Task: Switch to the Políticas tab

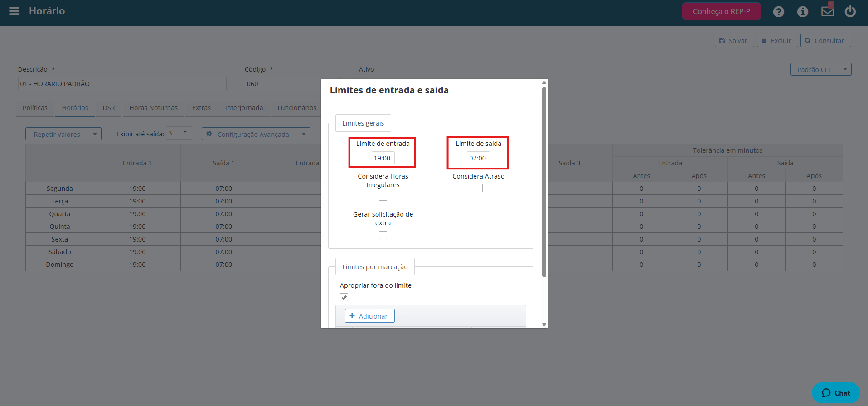Action: click(35, 108)
